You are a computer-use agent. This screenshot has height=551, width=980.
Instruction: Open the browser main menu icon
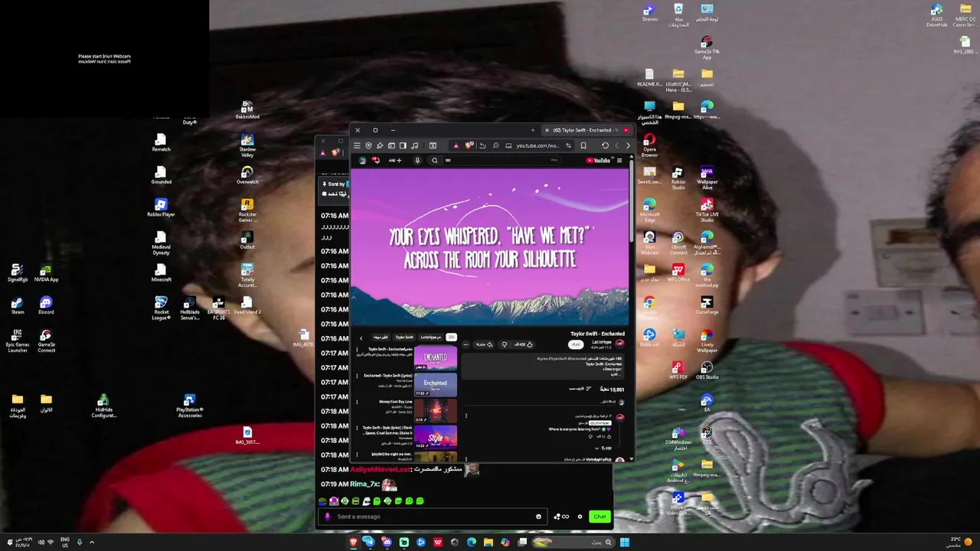coord(356,145)
